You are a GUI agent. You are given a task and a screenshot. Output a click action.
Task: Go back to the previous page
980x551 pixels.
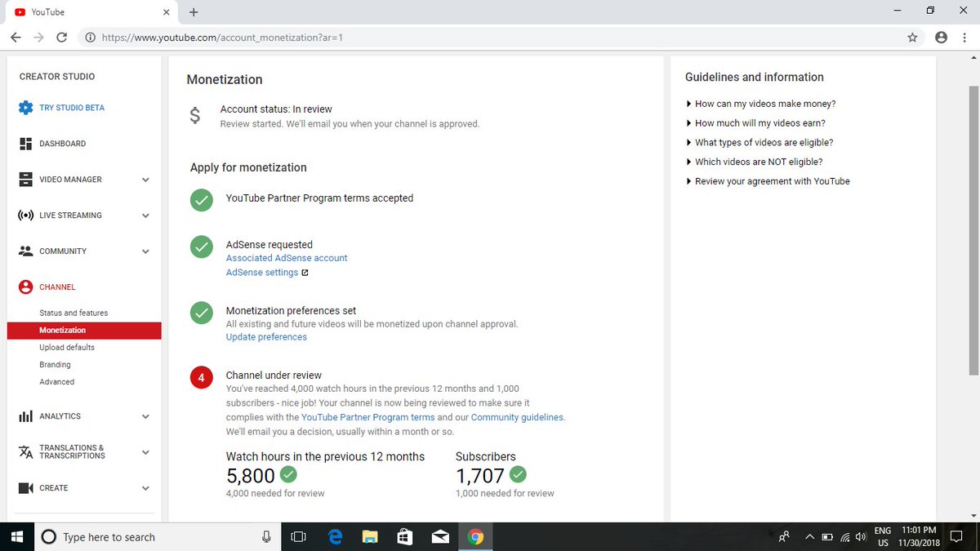tap(16, 38)
